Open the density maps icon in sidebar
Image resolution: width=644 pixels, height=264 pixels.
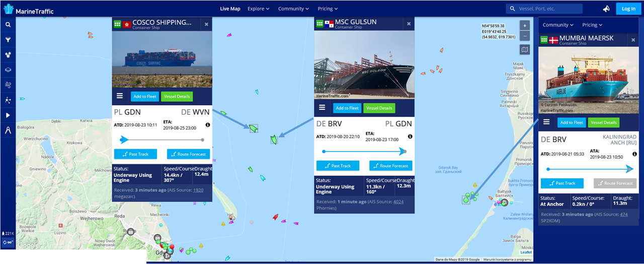pyautogui.click(x=8, y=100)
